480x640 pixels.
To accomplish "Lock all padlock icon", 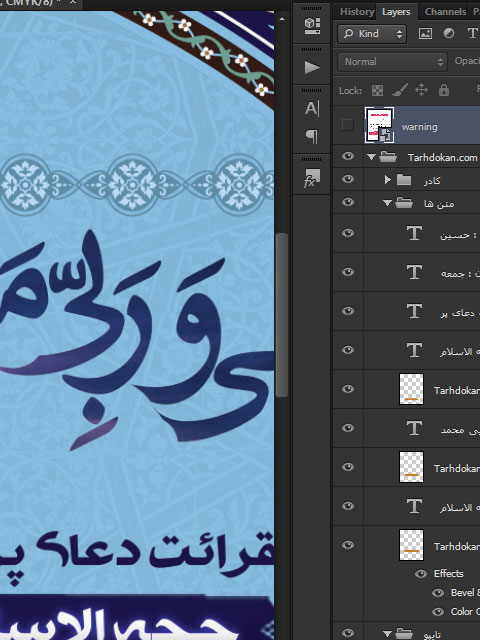I will [444, 90].
